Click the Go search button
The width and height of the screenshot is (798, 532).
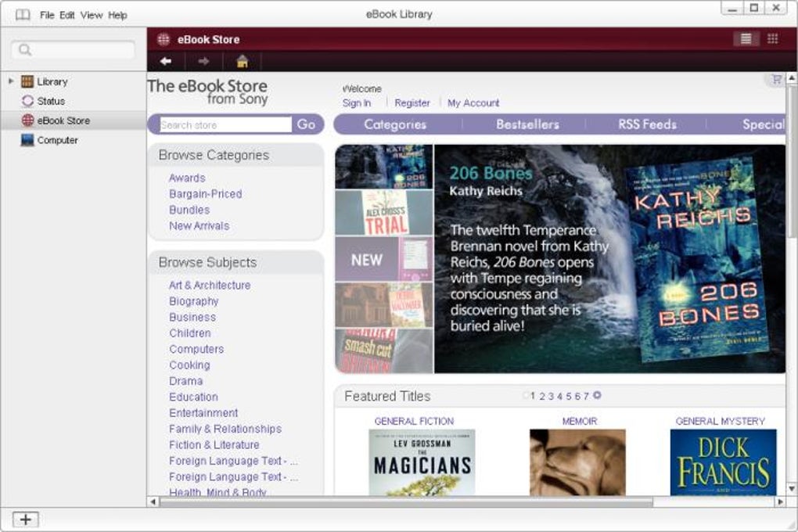click(x=306, y=124)
